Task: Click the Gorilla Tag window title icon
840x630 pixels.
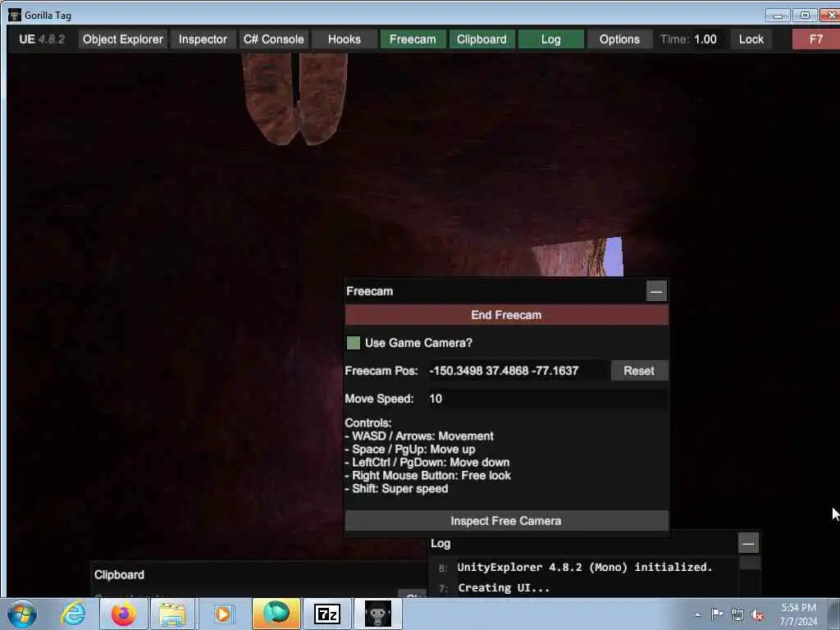Action: (15, 15)
